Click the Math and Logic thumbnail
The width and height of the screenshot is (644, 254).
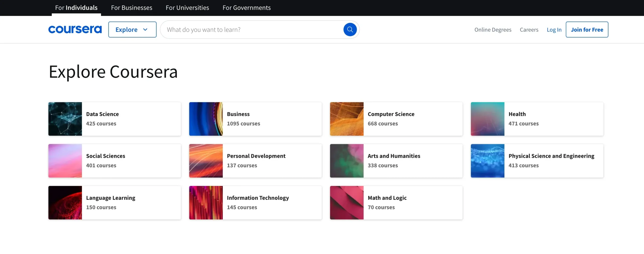click(x=347, y=202)
